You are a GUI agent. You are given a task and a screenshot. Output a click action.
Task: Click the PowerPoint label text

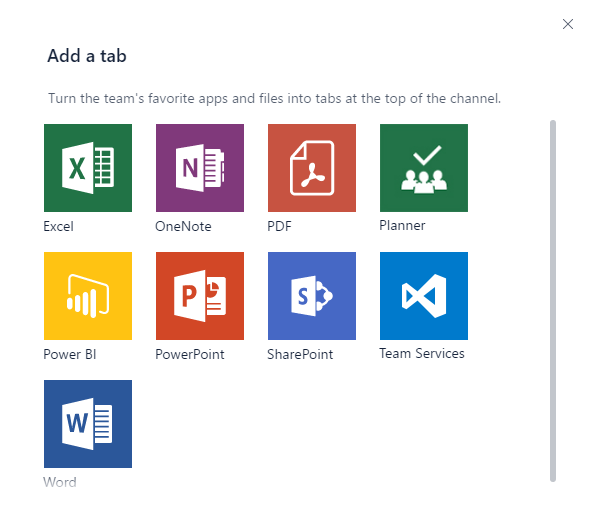pyautogui.click(x=190, y=354)
